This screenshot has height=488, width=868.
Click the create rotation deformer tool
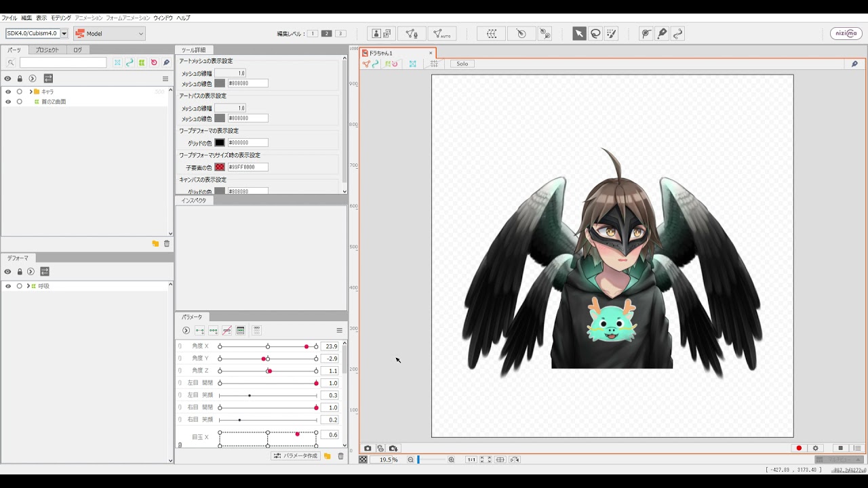click(x=521, y=33)
